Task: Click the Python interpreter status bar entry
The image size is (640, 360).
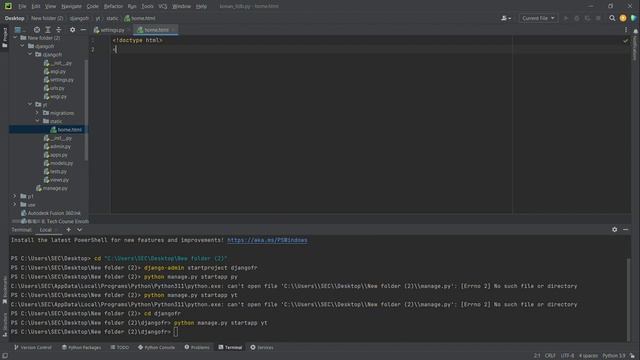Action: (x=613, y=356)
